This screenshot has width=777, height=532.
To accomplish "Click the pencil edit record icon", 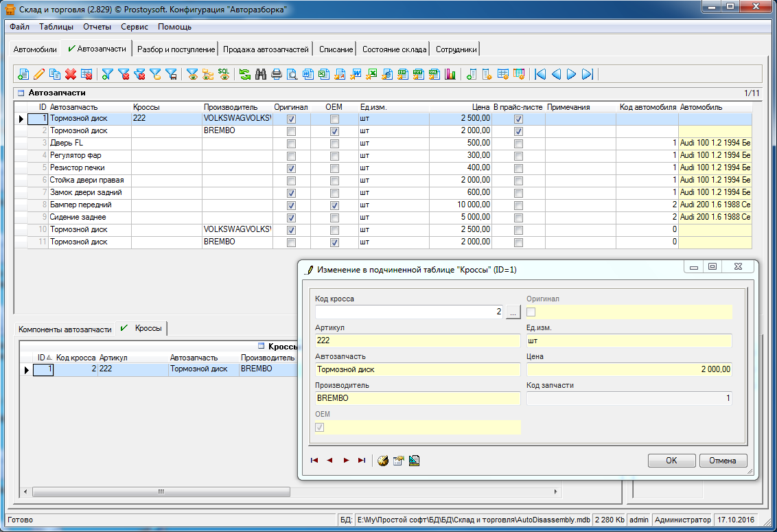I will (39, 74).
